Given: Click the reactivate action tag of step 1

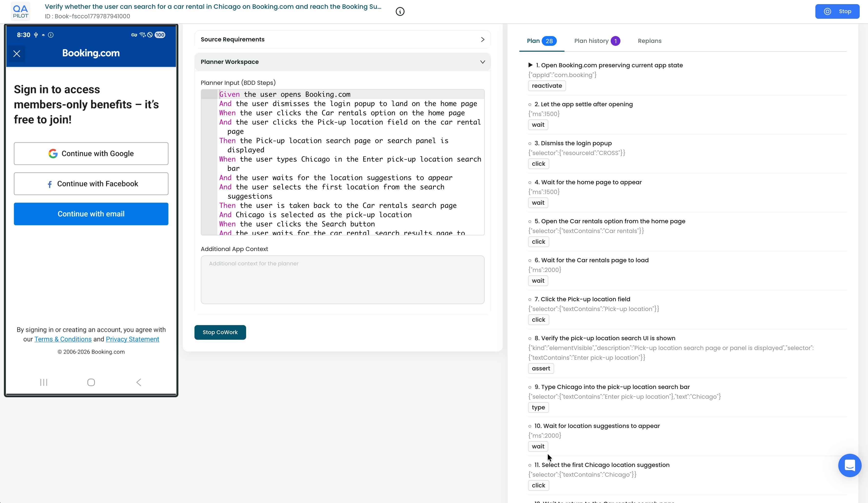Looking at the screenshot, I should pos(547,86).
